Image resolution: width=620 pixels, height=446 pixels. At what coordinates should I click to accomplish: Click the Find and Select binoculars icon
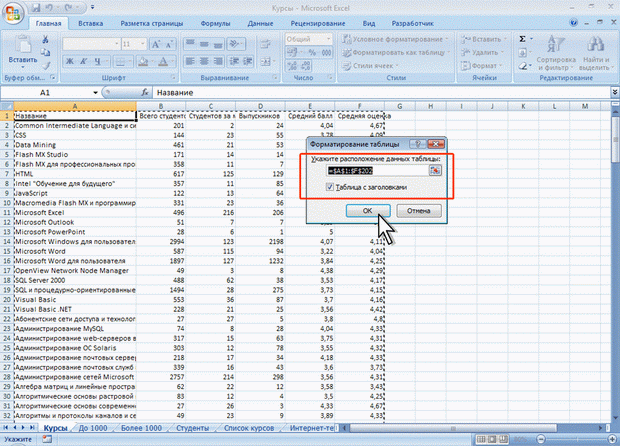tap(595, 44)
